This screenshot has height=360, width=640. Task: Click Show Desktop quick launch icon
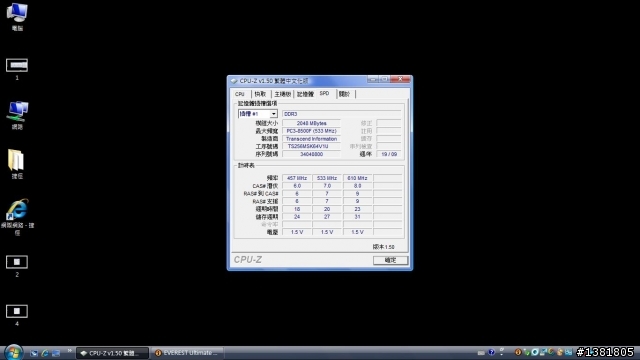tap(34, 353)
